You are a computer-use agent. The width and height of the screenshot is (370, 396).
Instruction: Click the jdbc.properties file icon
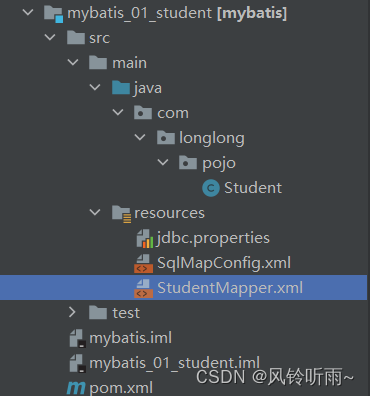pos(145,238)
